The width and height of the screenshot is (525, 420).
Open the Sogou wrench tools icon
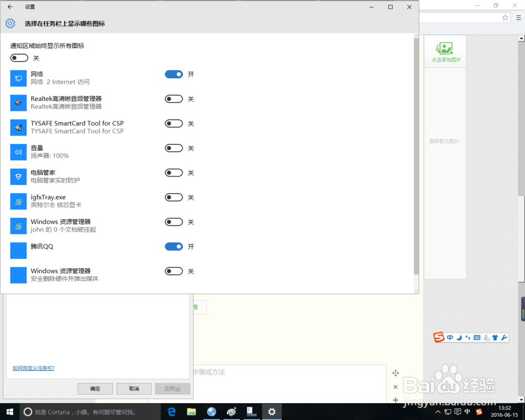[x=504, y=338]
